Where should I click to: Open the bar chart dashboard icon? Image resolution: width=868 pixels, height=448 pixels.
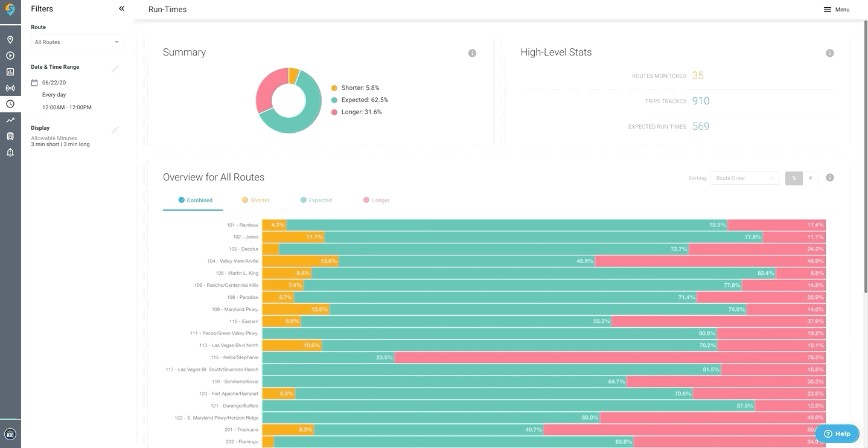10,72
